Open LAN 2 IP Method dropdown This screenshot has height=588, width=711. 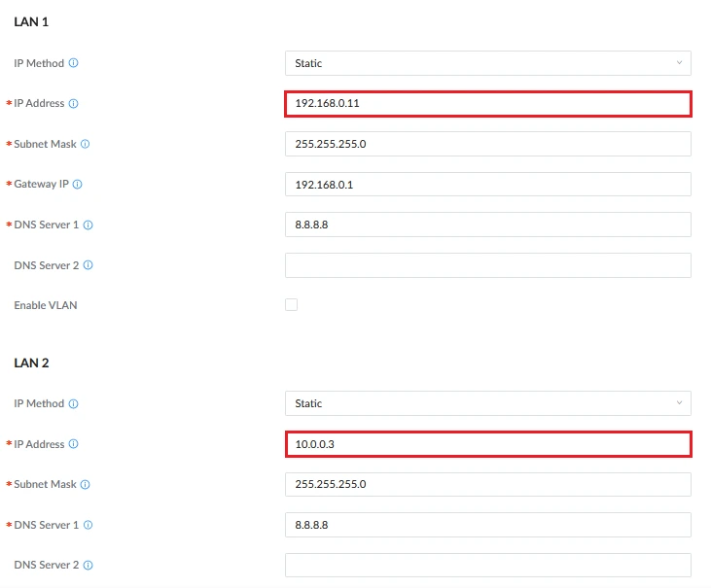point(488,403)
